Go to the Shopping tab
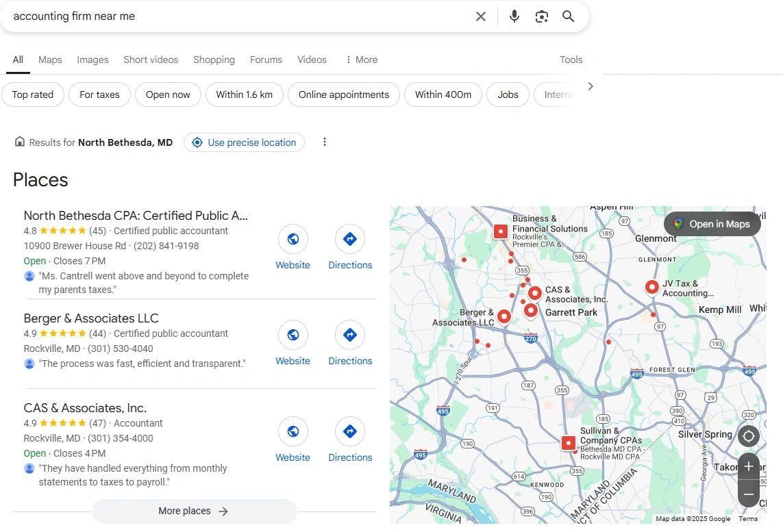 (214, 60)
